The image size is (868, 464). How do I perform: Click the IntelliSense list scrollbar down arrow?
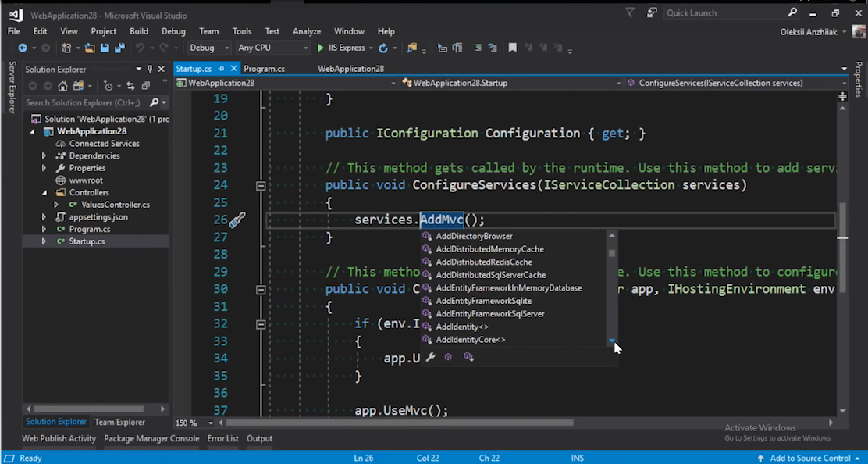pyautogui.click(x=612, y=341)
